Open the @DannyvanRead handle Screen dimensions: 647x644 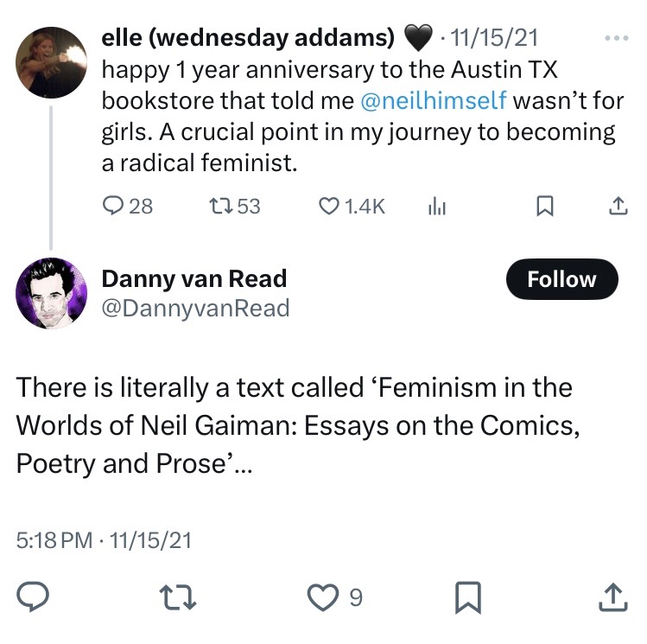(195, 309)
